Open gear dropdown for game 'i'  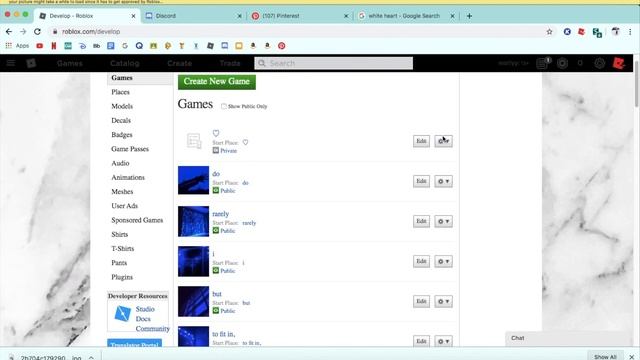[443, 261]
